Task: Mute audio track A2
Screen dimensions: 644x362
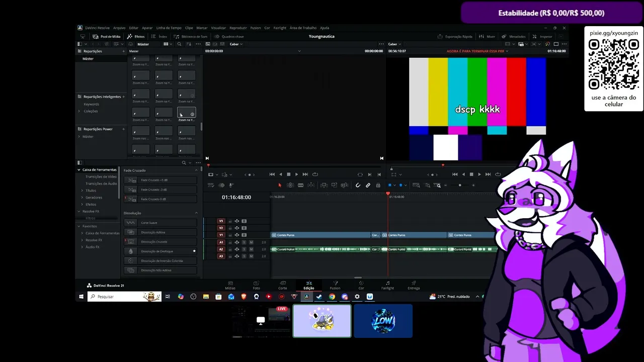Action: coord(251,249)
